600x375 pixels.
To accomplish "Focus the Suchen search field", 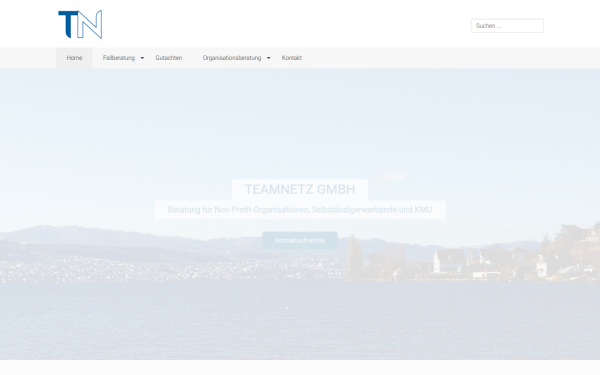I will click(507, 26).
